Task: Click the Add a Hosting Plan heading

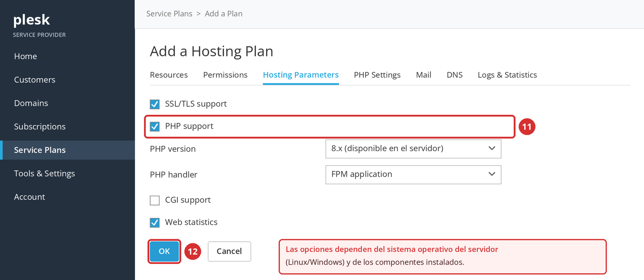Action: pyautogui.click(x=211, y=52)
